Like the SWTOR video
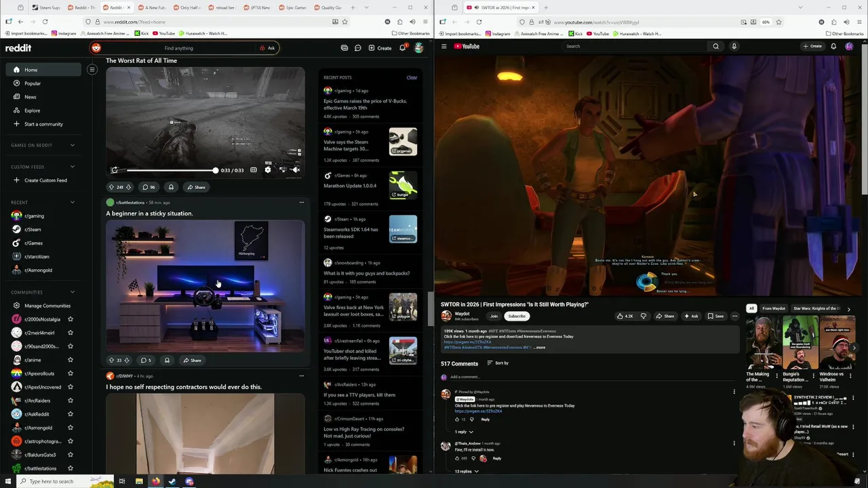This screenshot has width=868, height=488. [625, 316]
